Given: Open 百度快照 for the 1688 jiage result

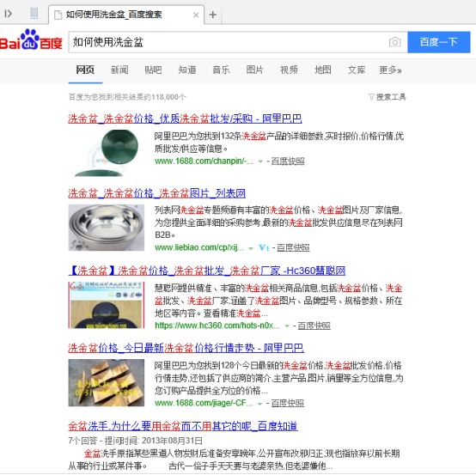Looking at the screenshot, I should [288, 403].
